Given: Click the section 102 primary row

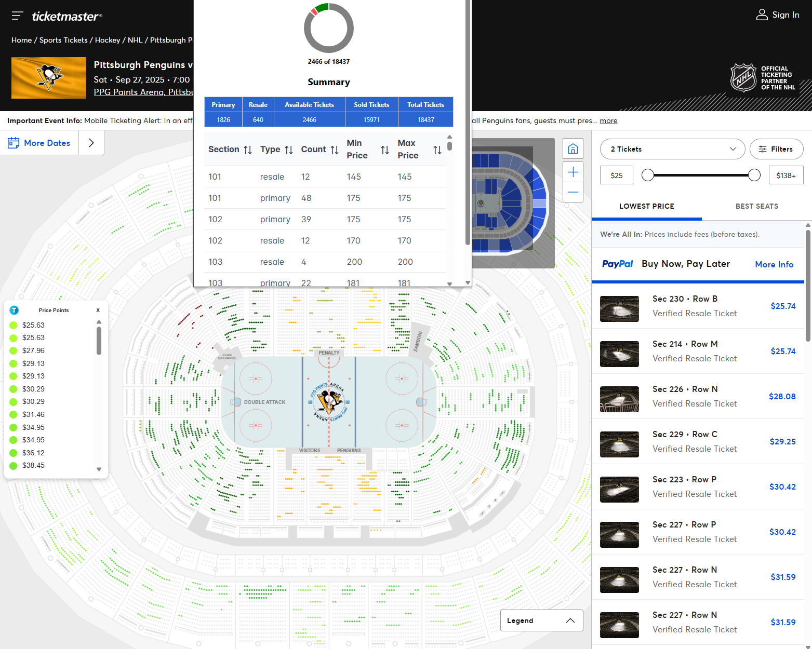Looking at the screenshot, I should coord(325,219).
